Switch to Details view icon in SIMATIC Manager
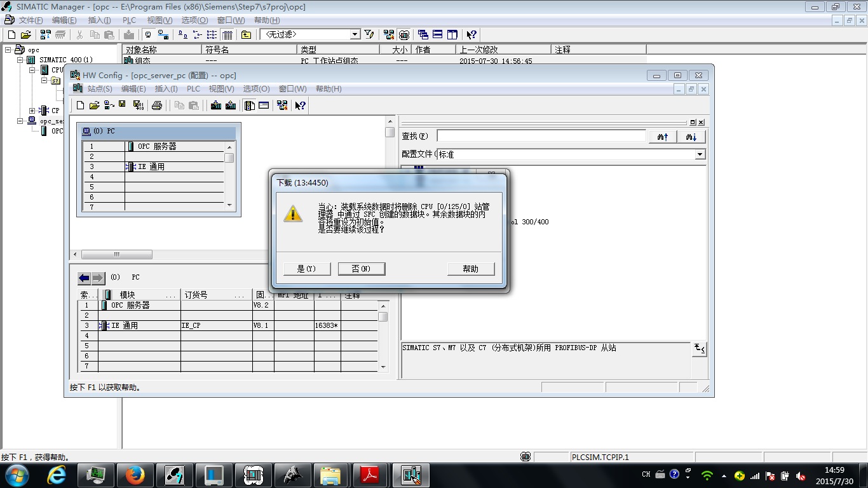Viewport: 868px width, 488px height. point(227,34)
